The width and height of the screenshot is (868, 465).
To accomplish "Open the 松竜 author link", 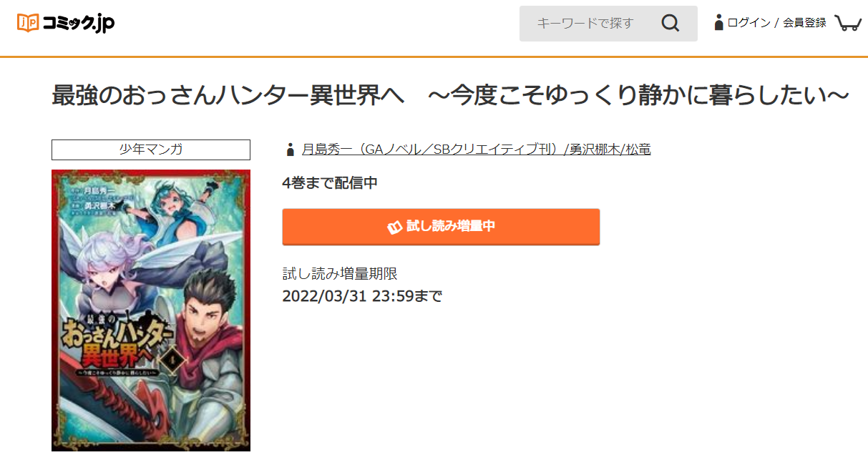I will click(638, 150).
